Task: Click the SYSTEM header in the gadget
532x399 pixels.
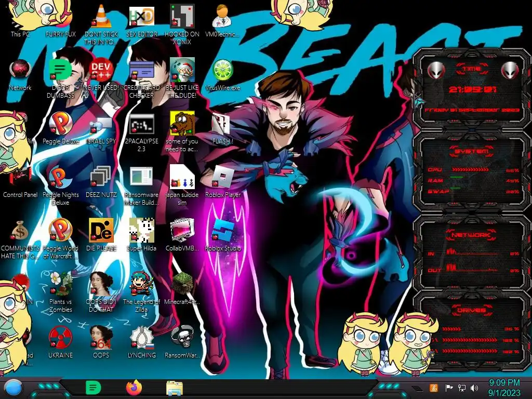Action: 472,151
